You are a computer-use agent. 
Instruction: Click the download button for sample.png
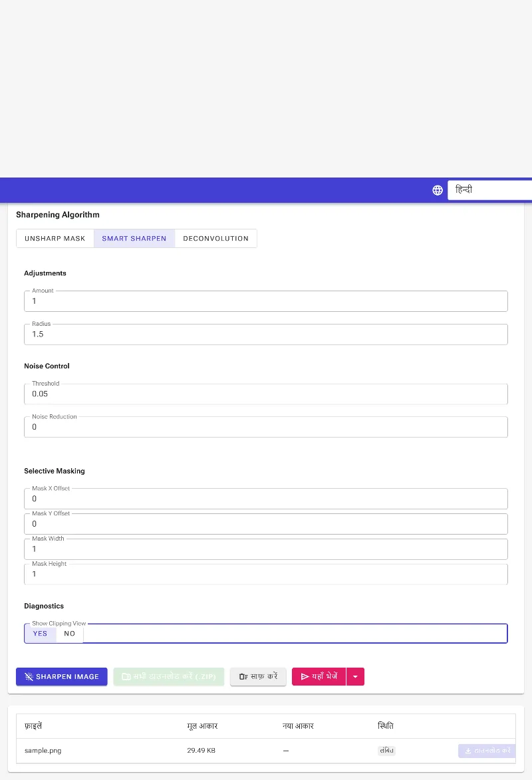[x=487, y=751]
